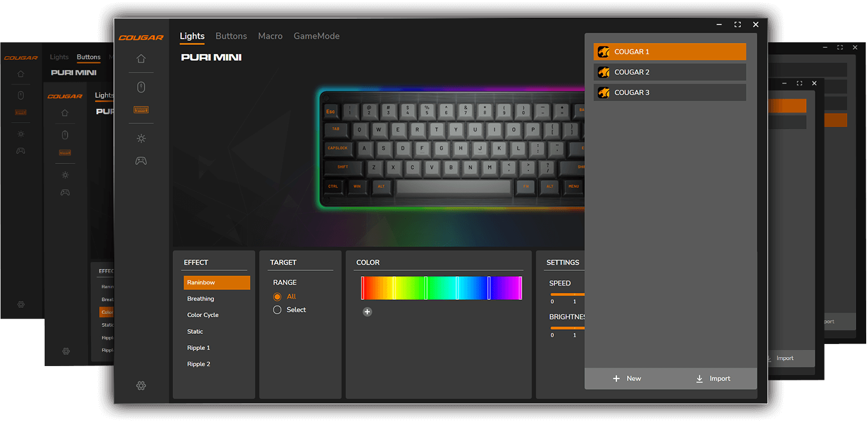Maximize the front COUGAR window
This screenshot has width=868, height=422.
point(738,24)
